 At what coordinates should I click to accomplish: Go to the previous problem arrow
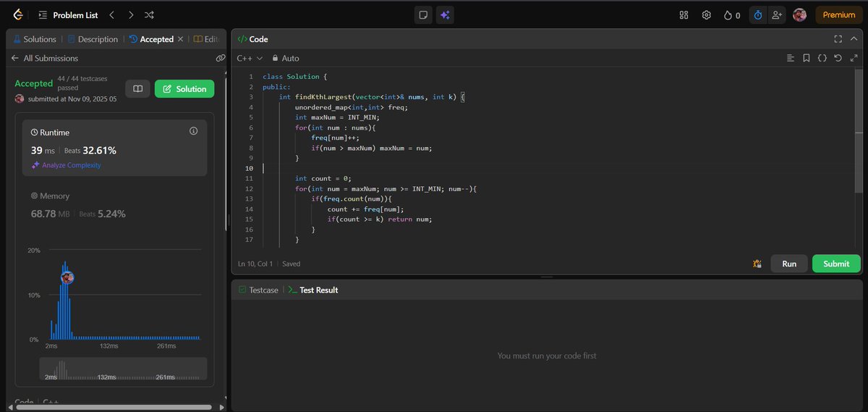pyautogui.click(x=112, y=14)
